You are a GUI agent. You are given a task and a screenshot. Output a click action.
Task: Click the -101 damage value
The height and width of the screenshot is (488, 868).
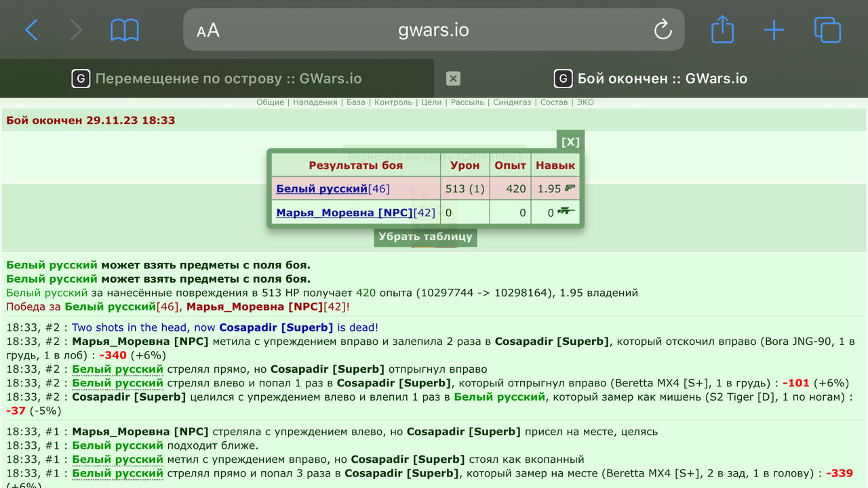[796, 383]
